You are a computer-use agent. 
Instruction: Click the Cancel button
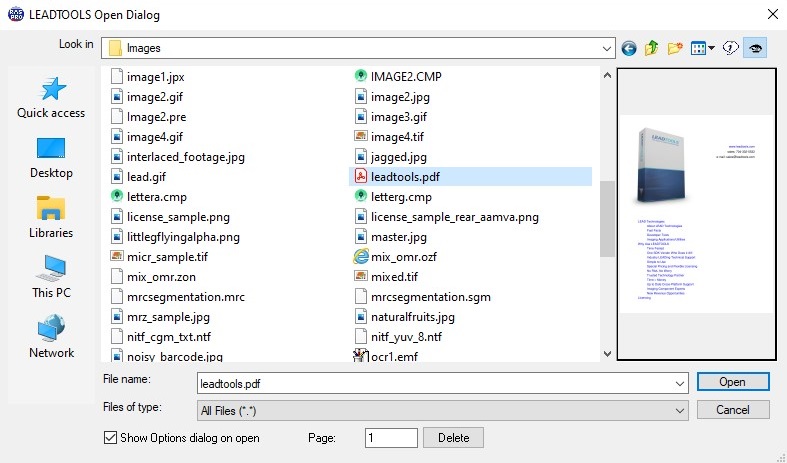(733, 410)
